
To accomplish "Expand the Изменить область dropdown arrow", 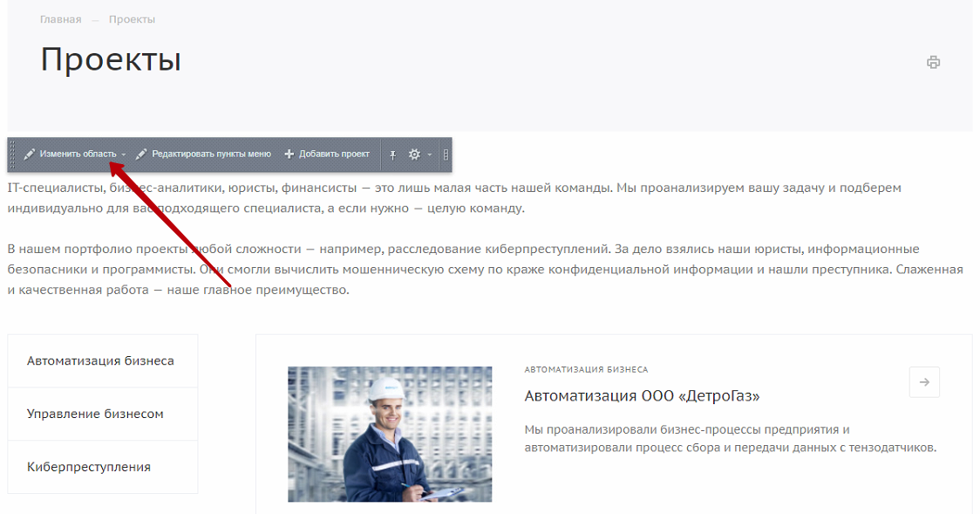I will point(124,154).
